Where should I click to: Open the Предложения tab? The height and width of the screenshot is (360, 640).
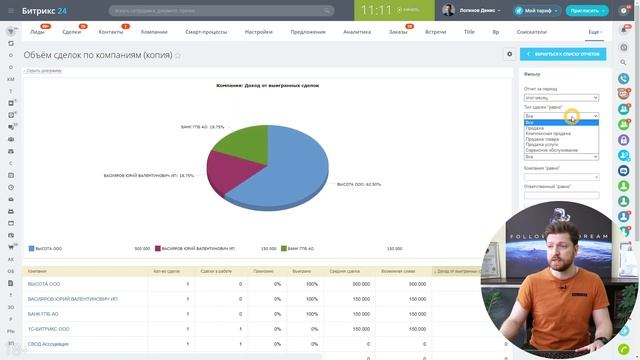[x=308, y=32]
